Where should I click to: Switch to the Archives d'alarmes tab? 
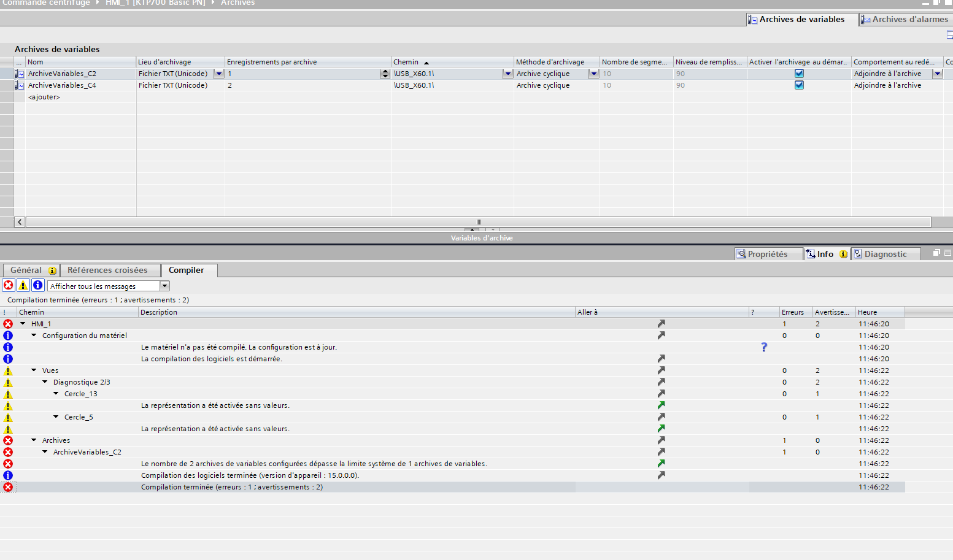click(x=905, y=20)
